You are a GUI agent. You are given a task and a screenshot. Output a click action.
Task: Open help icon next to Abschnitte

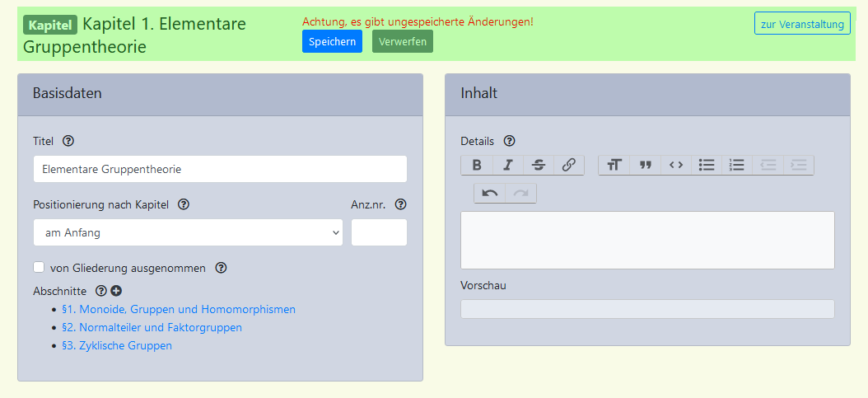(x=100, y=291)
